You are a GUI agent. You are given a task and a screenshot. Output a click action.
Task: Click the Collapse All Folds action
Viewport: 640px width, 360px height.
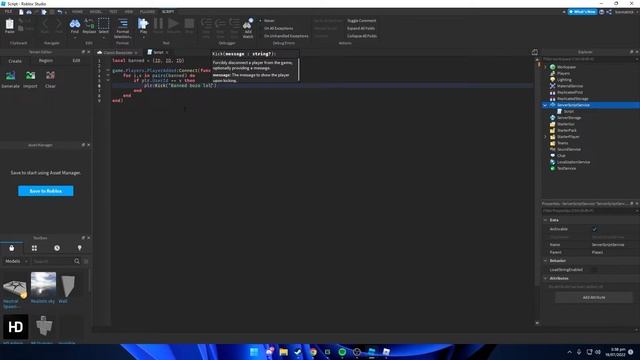[x=362, y=36]
